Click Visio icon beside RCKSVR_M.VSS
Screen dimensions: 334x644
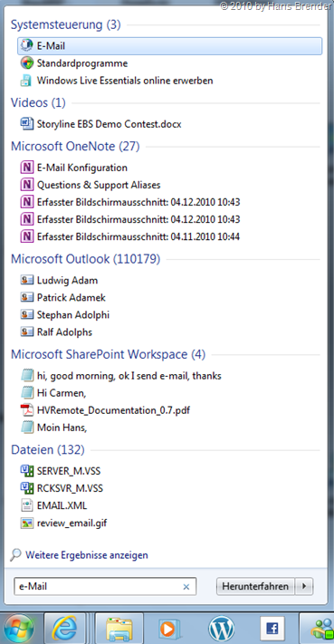pos(26,488)
